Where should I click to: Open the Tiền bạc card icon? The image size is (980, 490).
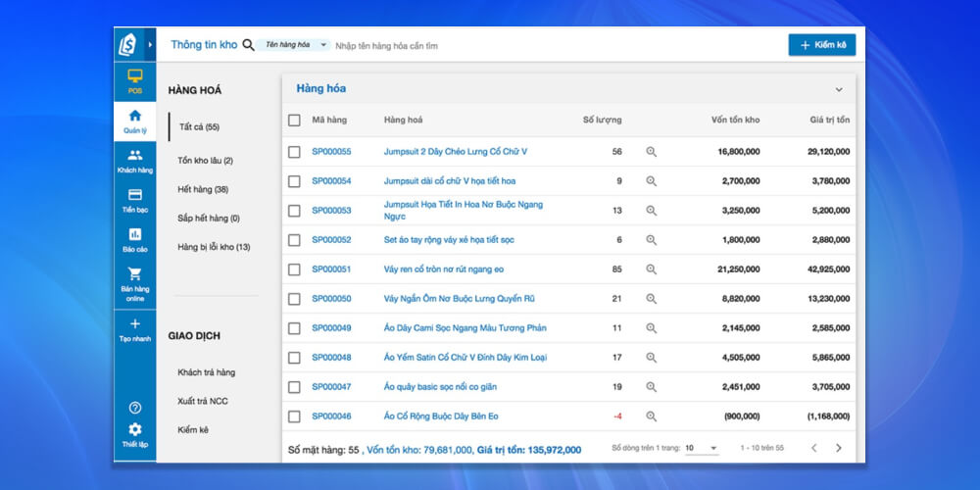pyautogui.click(x=135, y=194)
